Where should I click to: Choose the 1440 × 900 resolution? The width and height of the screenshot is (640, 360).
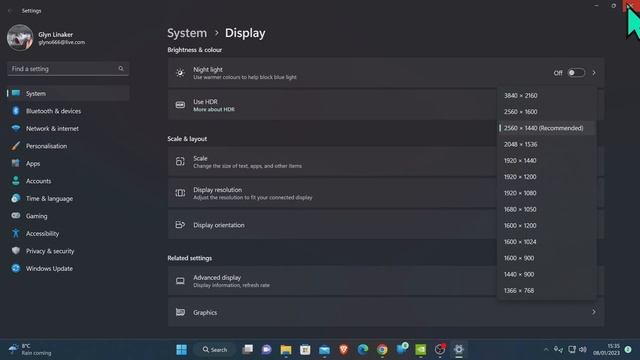pyautogui.click(x=546, y=274)
